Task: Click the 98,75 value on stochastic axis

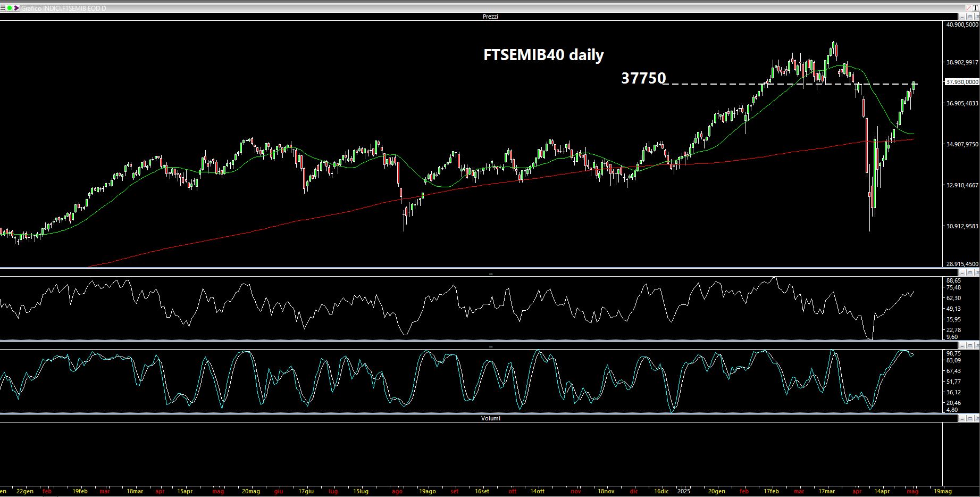Action: coord(953,353)
